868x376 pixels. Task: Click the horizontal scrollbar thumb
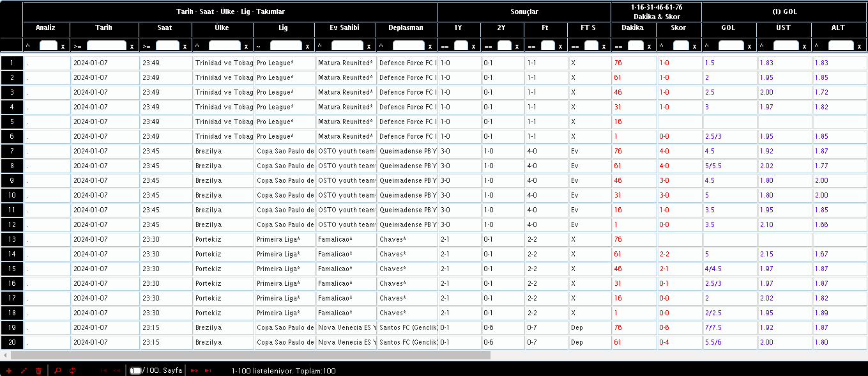(250, 355)
